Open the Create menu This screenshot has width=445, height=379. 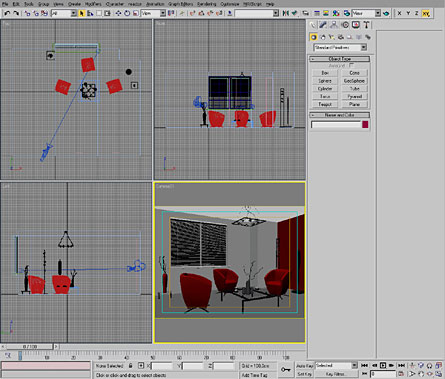(74, 4)
